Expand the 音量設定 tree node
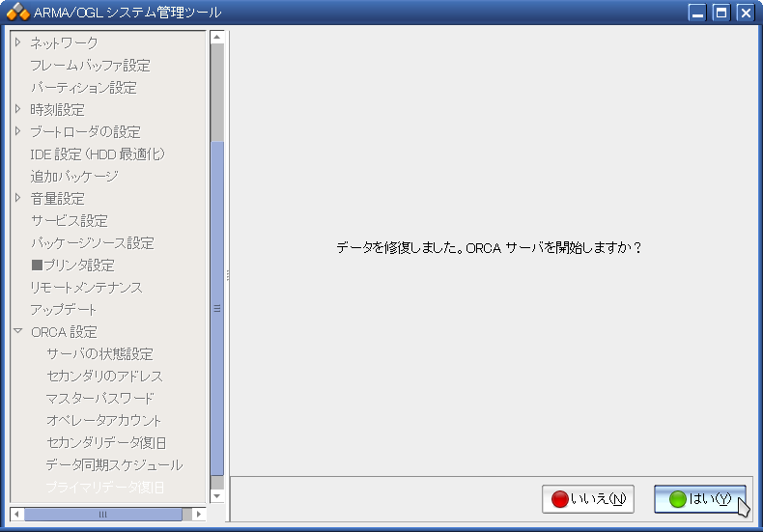Image resolution: width=763 pixels, height=532 pixels. click(17, 198)
